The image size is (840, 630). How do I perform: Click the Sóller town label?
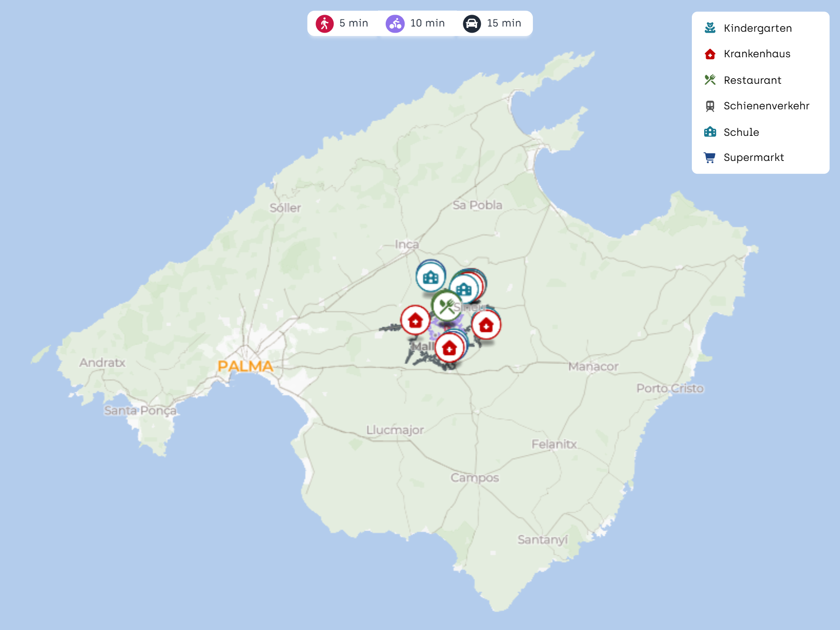pos(285,208)
